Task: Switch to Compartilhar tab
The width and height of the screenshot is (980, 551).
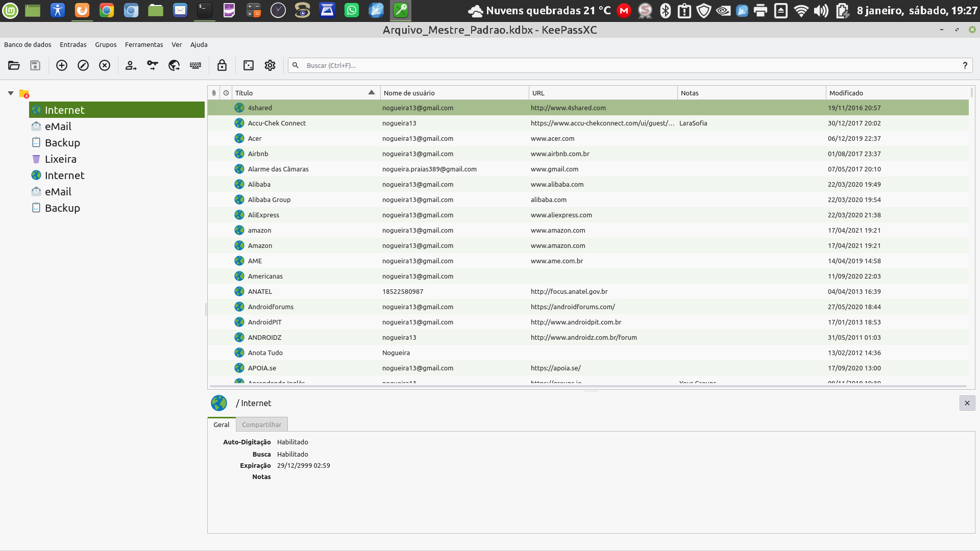Action: [262, 424]
